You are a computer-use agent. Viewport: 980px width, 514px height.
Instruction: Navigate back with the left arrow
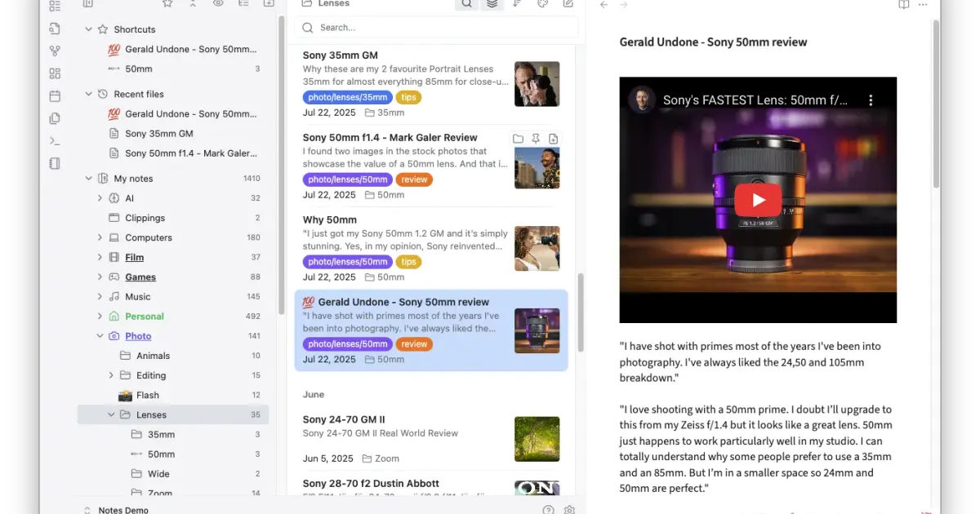click(x=604, y=5)
